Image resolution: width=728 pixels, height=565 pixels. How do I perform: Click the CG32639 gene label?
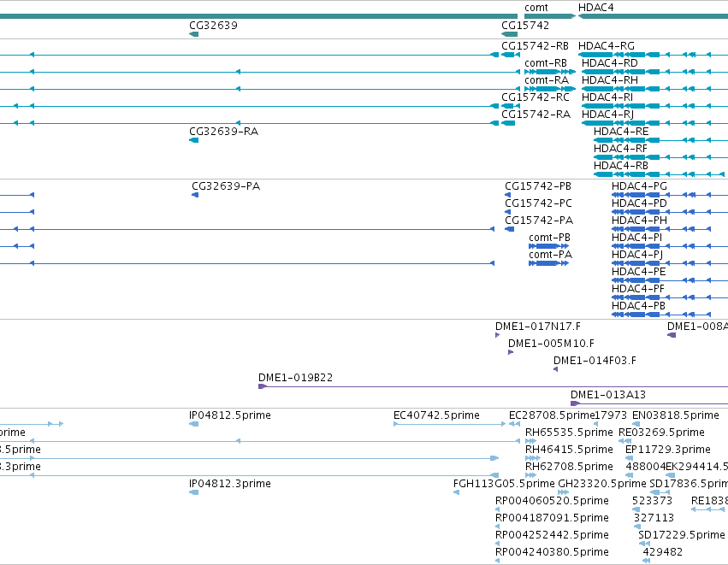coord(213,25)
